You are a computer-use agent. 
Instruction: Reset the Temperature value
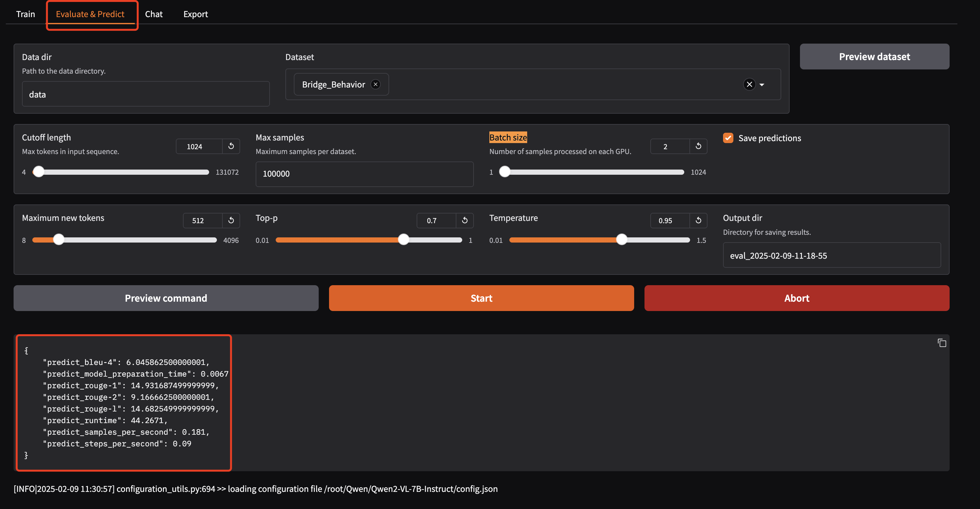[698, 221]
